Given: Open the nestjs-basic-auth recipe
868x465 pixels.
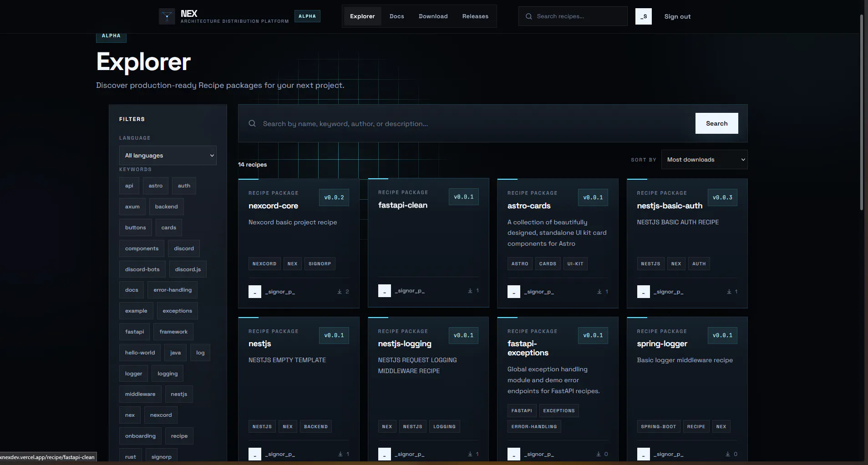Looking at the screenshot, I should pos(670,206).
